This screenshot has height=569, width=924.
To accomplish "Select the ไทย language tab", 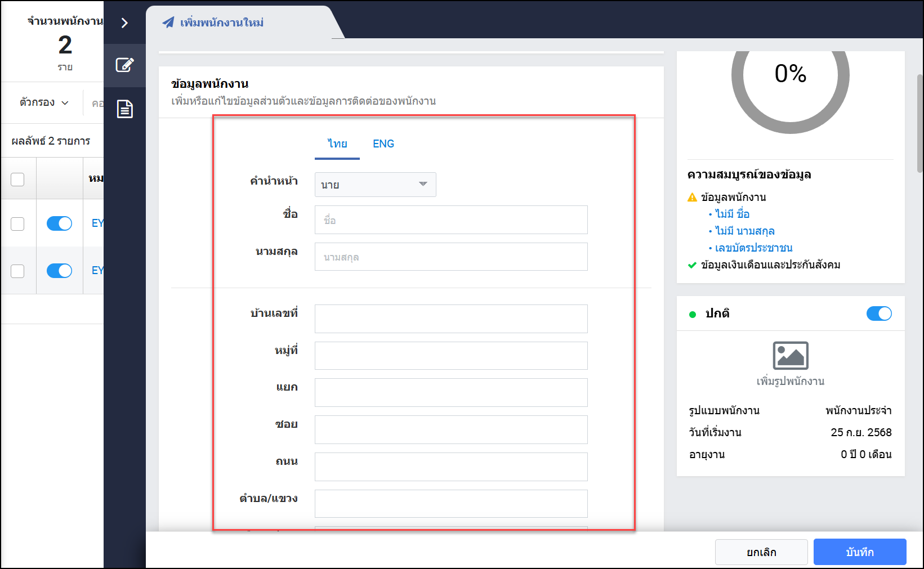I will 337,144.
